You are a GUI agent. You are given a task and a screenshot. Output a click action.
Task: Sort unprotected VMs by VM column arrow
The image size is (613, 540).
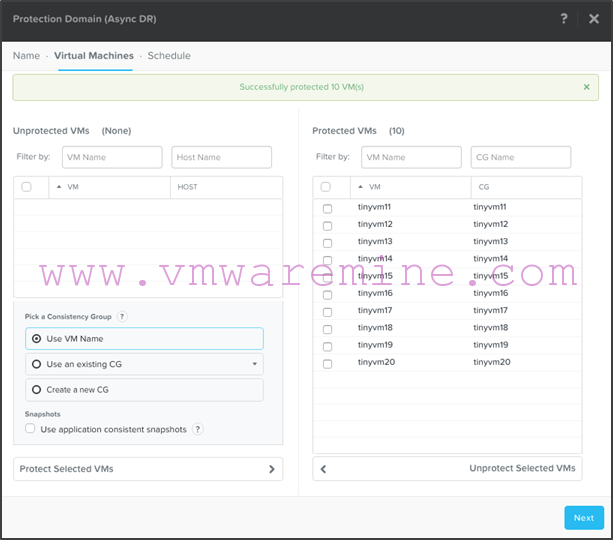(59, 187)
